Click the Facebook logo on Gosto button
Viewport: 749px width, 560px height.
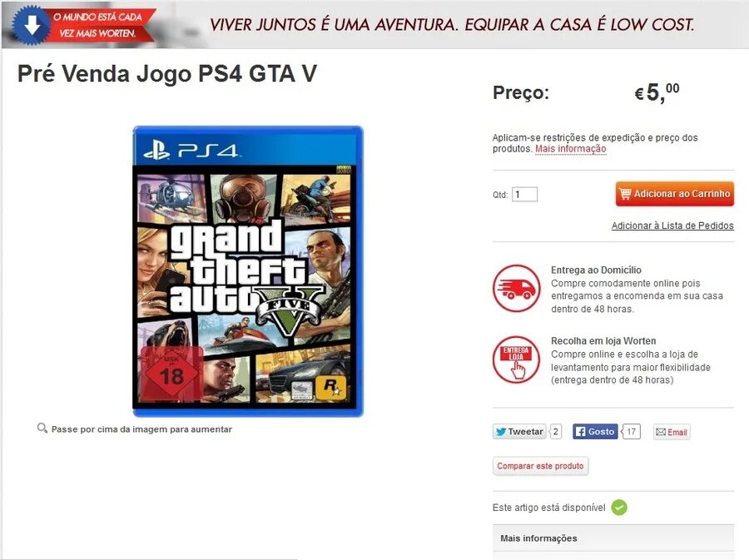coord(580,432)
